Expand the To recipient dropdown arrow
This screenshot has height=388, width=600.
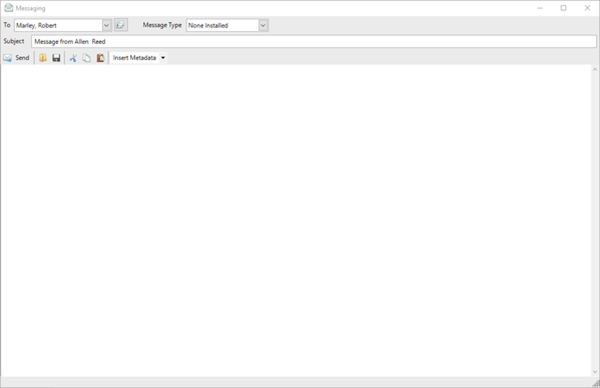click(107, 25)
